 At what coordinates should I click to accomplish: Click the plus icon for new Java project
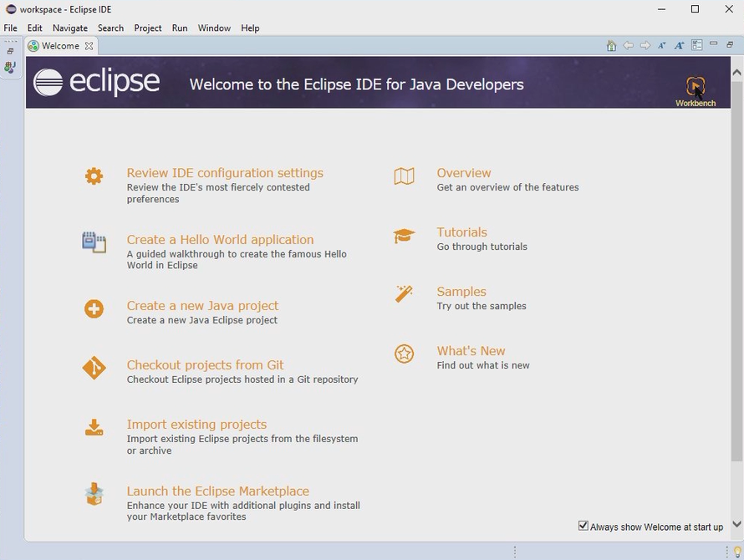(94, 309)
